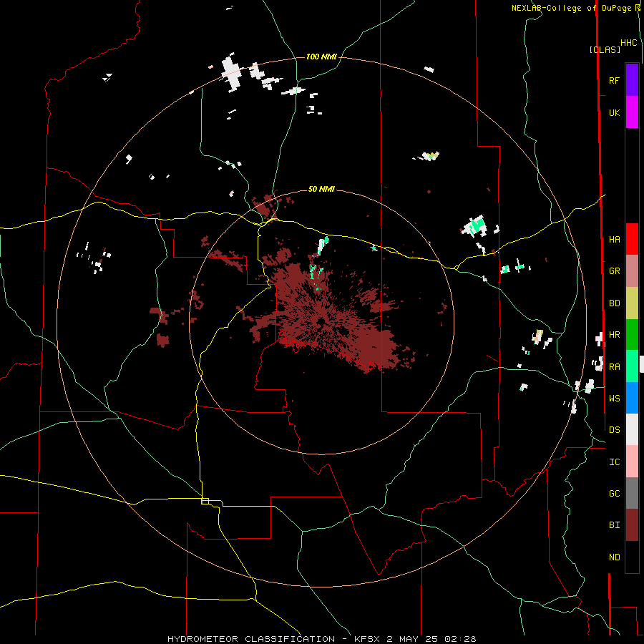Screen dimensions: 644x644
Task: Click the magenta UK color swatch
Action: point(632,112)
